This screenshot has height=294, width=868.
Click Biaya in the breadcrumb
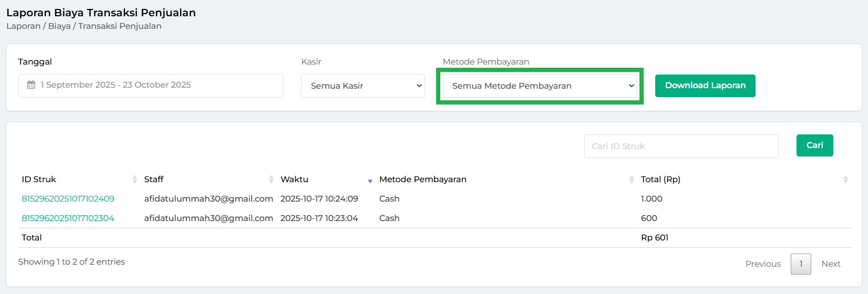(x=59, y=26)
